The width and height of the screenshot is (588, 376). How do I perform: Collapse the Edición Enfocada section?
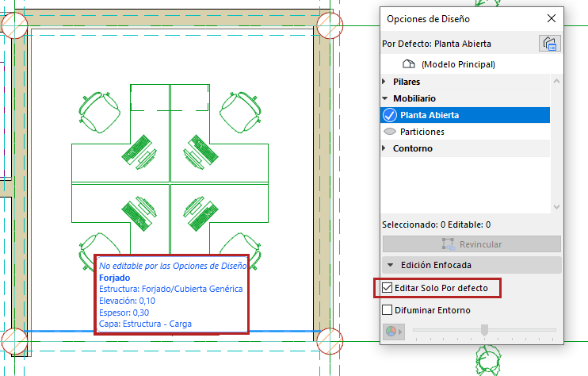391,265
